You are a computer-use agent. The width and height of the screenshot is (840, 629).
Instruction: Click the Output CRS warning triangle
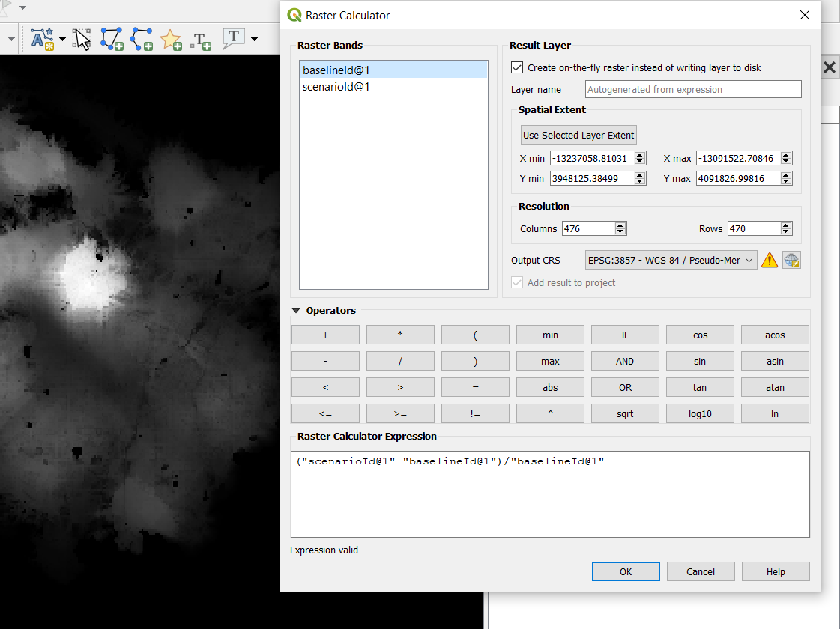tap(769, 260)
